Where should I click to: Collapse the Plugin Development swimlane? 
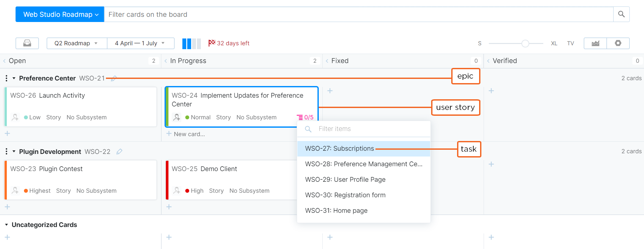click(x=14, y=152)
